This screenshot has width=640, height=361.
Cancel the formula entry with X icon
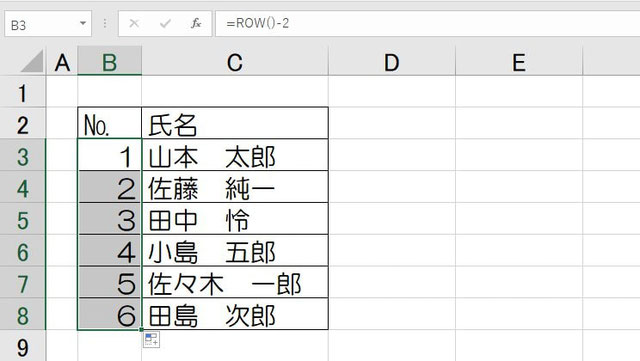tap(134, 24)
